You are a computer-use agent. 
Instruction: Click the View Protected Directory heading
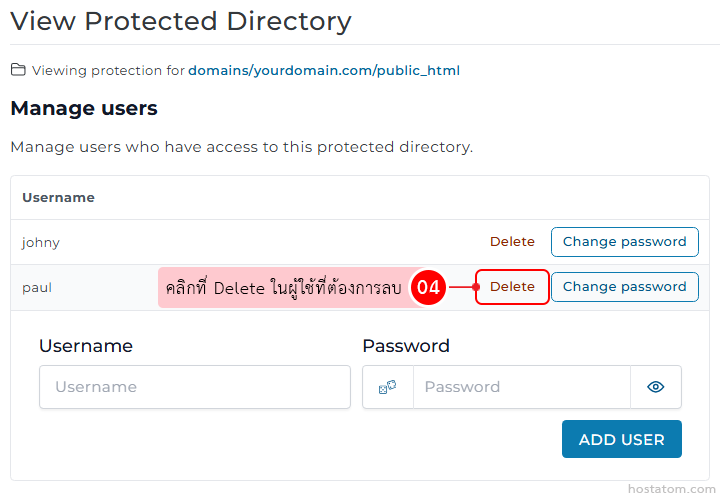point(181,20)
